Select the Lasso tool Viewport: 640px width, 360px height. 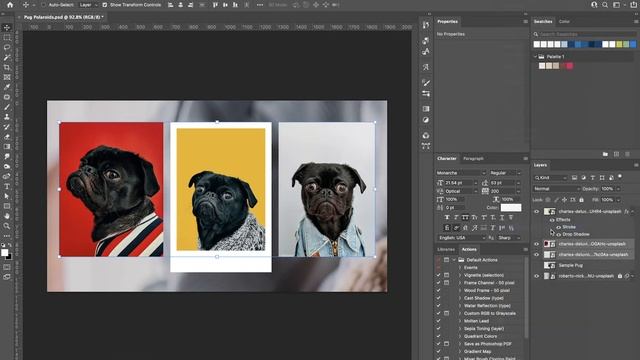7,47
